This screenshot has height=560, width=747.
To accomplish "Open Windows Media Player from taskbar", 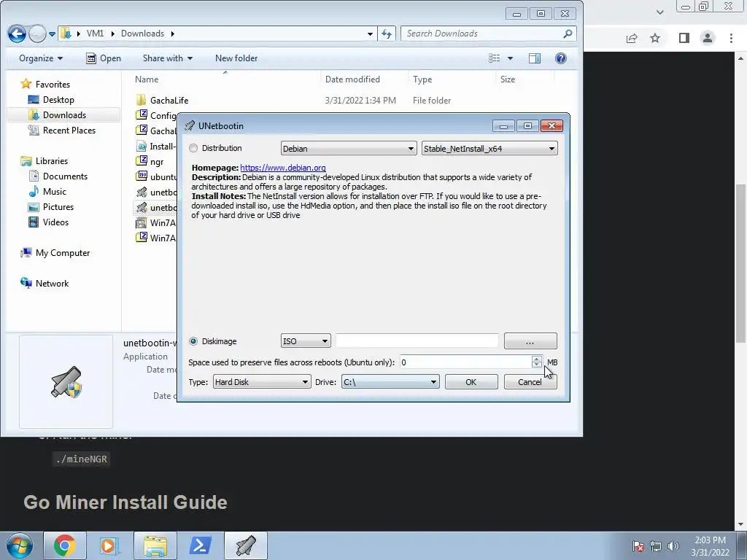I will pos(109,545).
